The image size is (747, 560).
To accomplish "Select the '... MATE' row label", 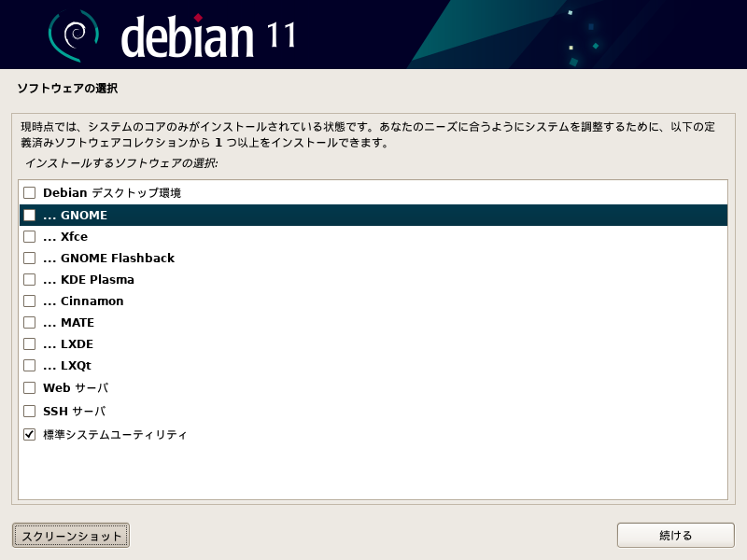I will (68, 322).
